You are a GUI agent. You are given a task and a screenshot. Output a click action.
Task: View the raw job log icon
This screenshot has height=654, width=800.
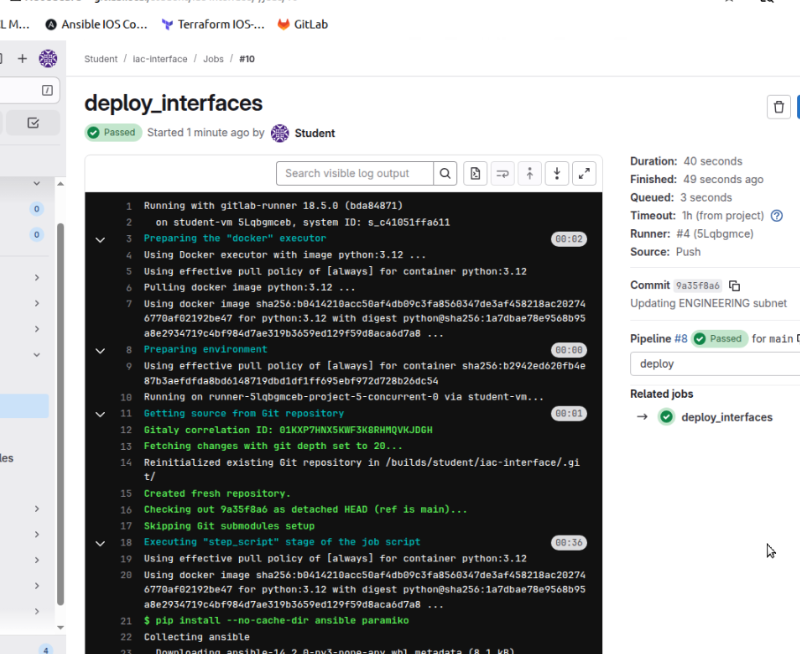click(x=475, y=173)
